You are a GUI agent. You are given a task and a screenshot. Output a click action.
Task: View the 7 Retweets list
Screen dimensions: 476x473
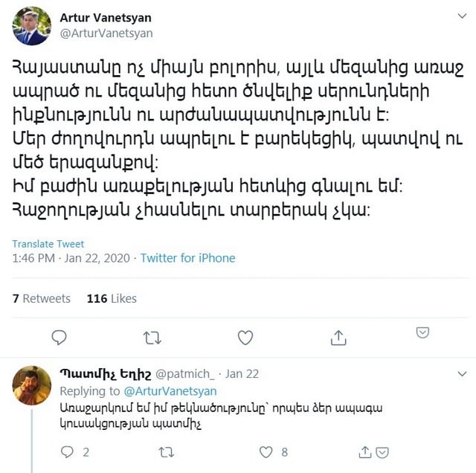tap(42, 298)
